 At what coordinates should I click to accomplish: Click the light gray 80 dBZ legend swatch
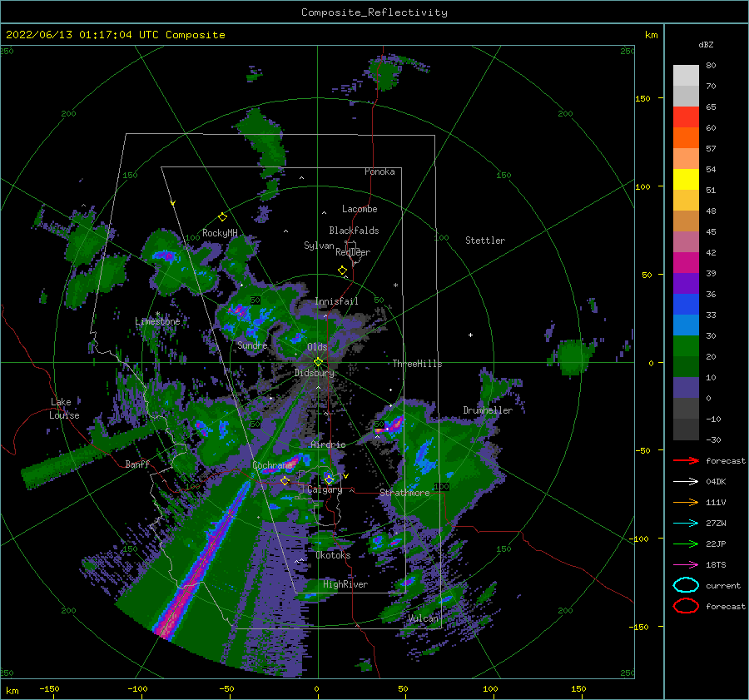click(x=686, y=76)
